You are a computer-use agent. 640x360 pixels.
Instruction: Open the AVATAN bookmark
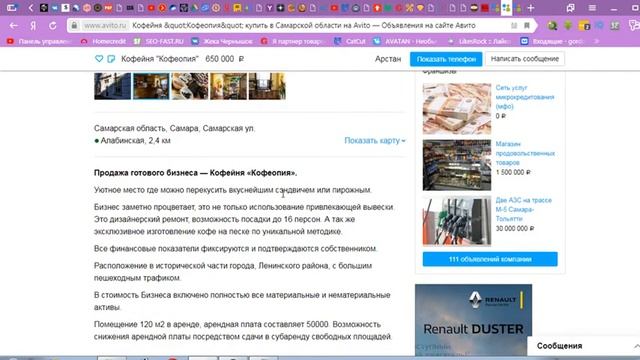pos(406,41)
